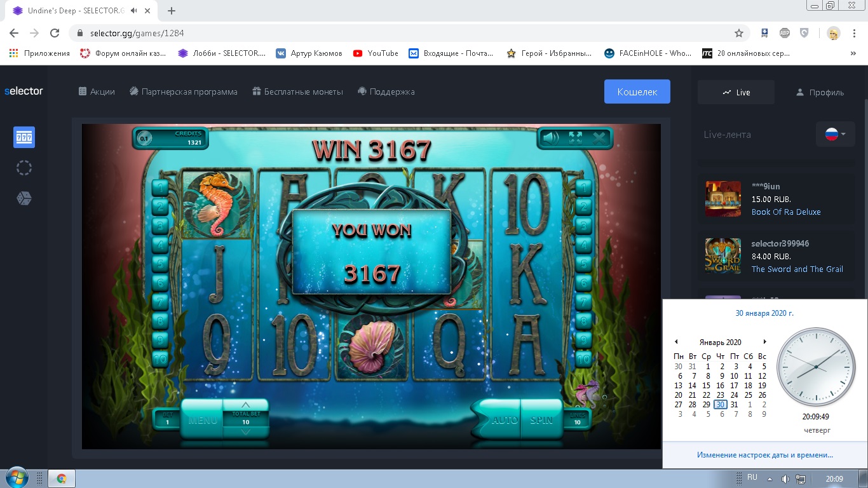Bookmark this page with the star icon
The width and height of the screenshot is (868, 488).
pyautogui.click(x=739, y=33)
